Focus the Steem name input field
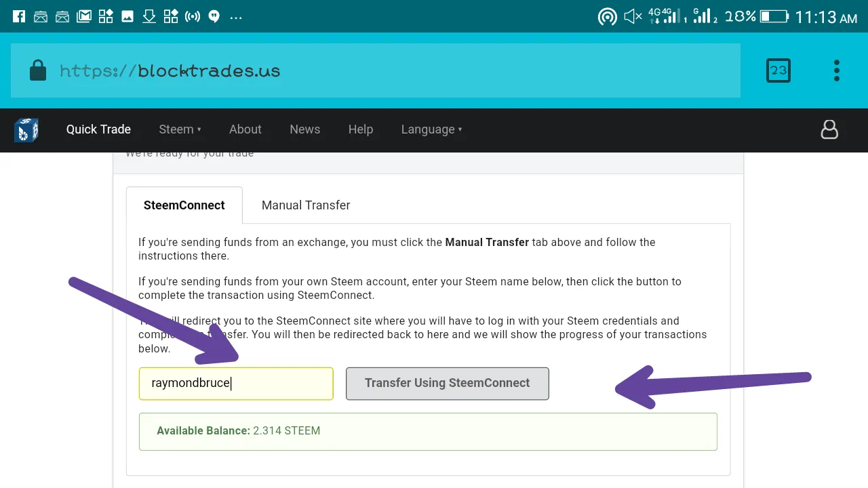Screen dimensions: 868x488 pyautogui.click(x=236, y=383)
